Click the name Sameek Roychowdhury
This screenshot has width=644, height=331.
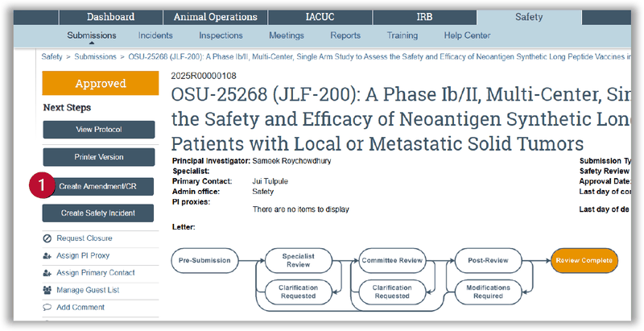point(291,161)
